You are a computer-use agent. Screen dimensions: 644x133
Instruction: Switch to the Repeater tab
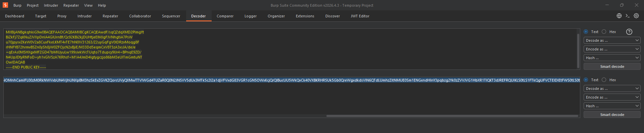coord(110,16)
